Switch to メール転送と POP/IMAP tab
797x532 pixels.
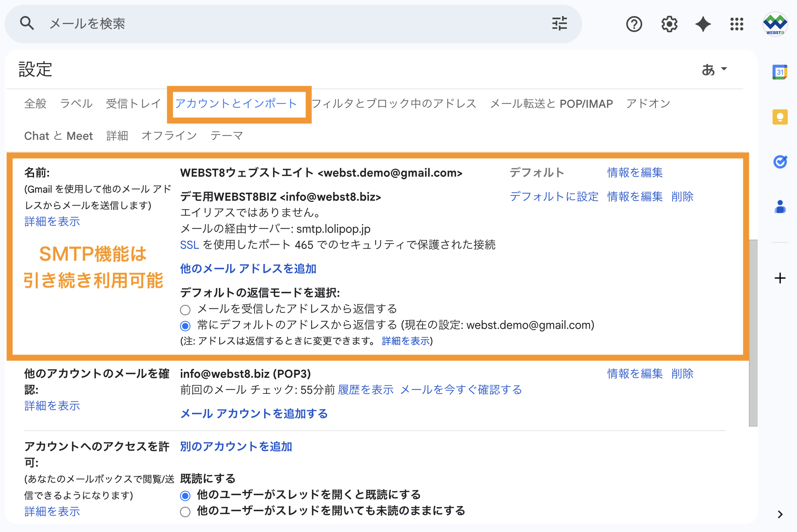551,104
